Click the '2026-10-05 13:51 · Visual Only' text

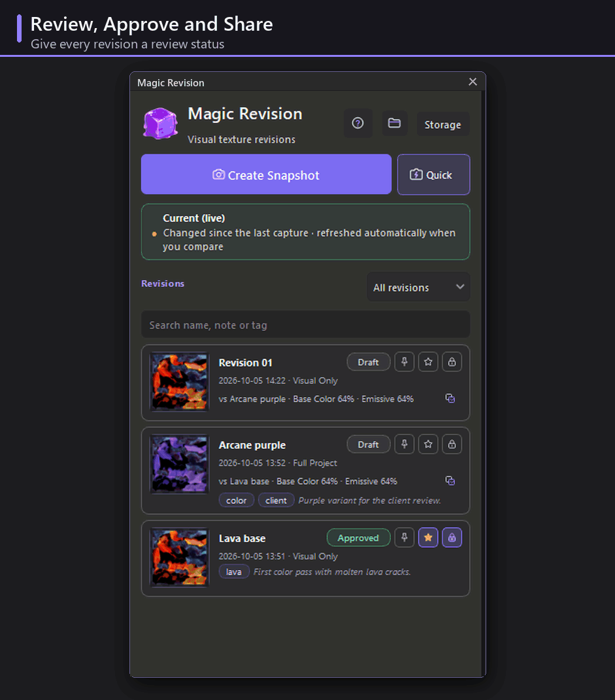tap(278, 556)
